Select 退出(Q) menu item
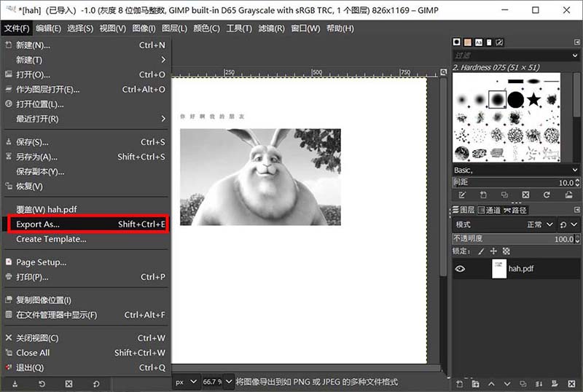This screenshot has height=392, width=583. 85,368
